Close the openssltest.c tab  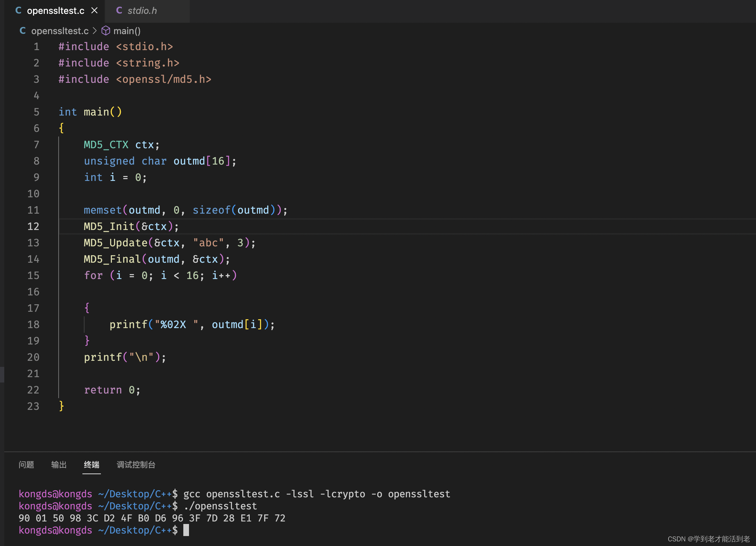[94, 11]
